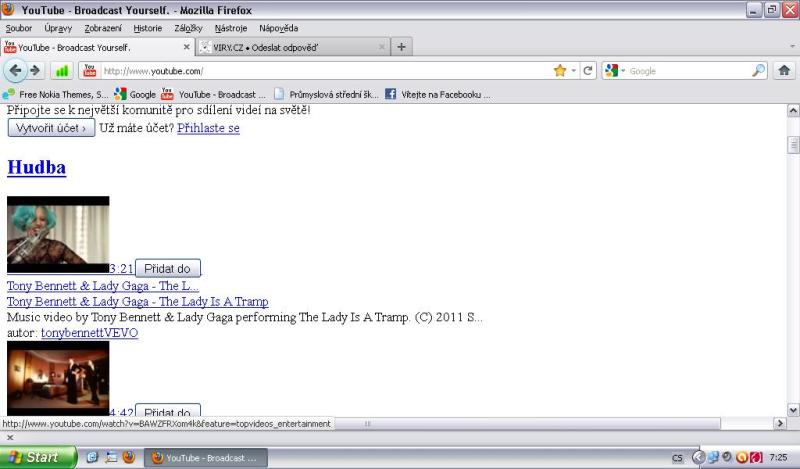
Task: Click the URL address bar
Action: (327, 71)
